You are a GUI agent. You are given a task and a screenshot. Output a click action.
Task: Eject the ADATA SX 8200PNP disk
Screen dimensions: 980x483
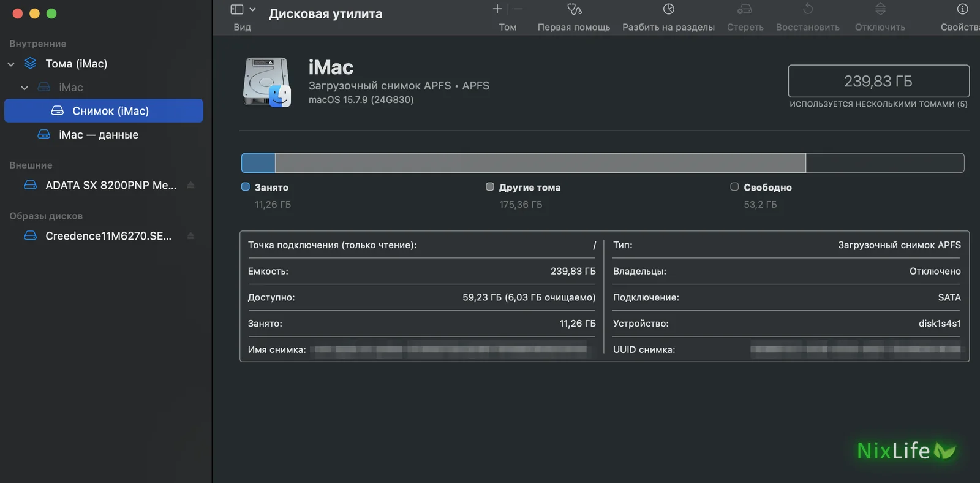[x=190, y=185]
